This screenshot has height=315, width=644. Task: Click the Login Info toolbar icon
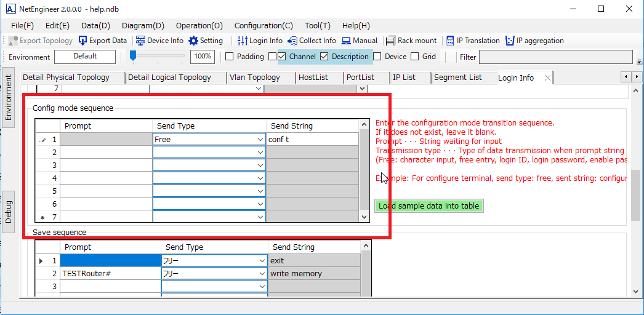click(243, 41)
